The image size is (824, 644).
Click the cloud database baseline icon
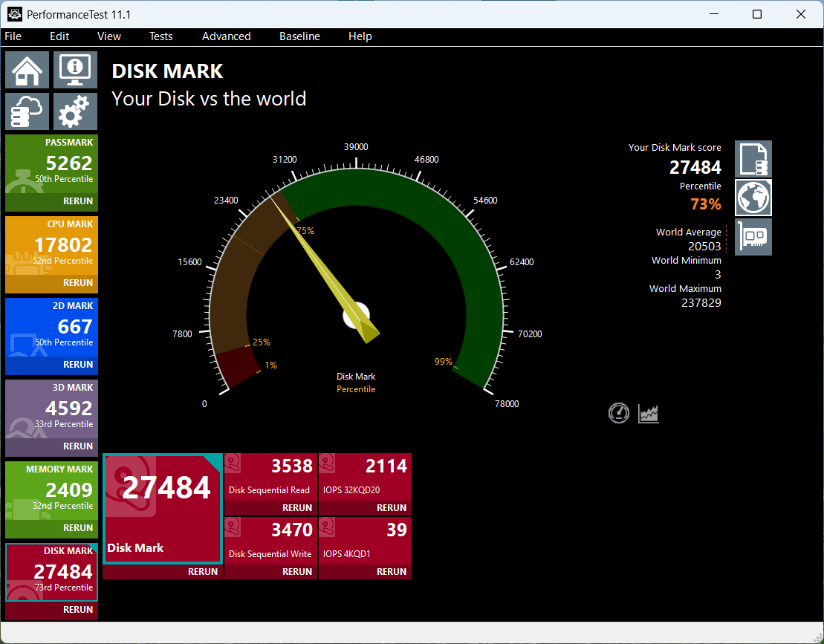click(27, 111)
